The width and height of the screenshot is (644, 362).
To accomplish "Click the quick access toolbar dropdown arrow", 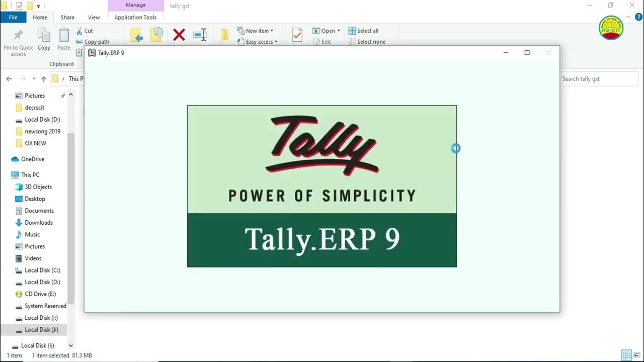I will tap(38, 6).
